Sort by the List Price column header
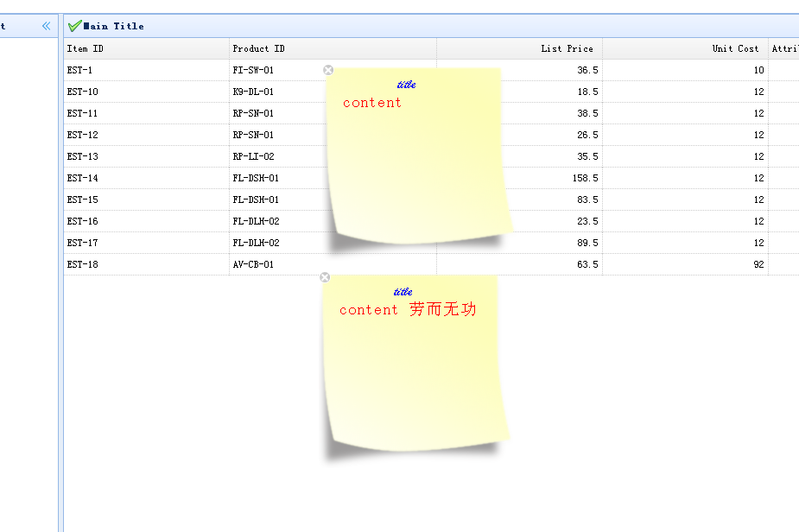This screenshot has width=799, height=532. click(x=519, y=48)
